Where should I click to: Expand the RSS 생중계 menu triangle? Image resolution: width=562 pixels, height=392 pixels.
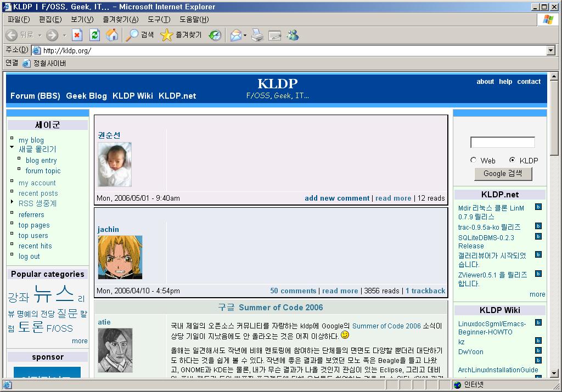[12, 202]
